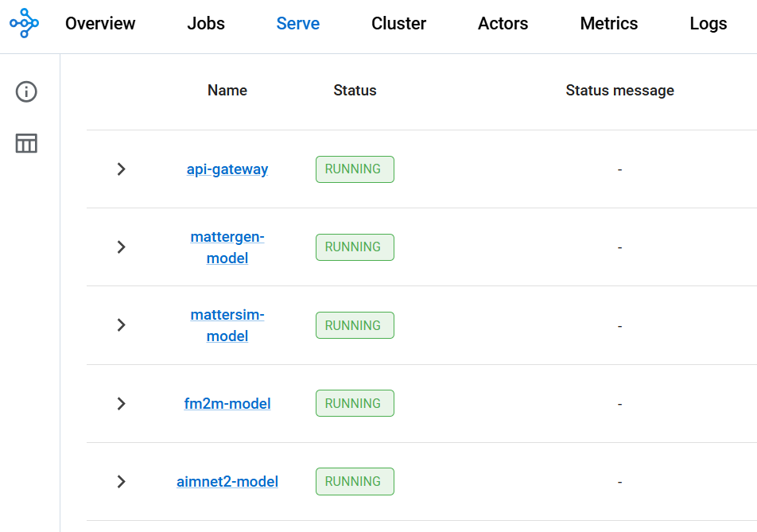View the Logs tab

[708, 23]
